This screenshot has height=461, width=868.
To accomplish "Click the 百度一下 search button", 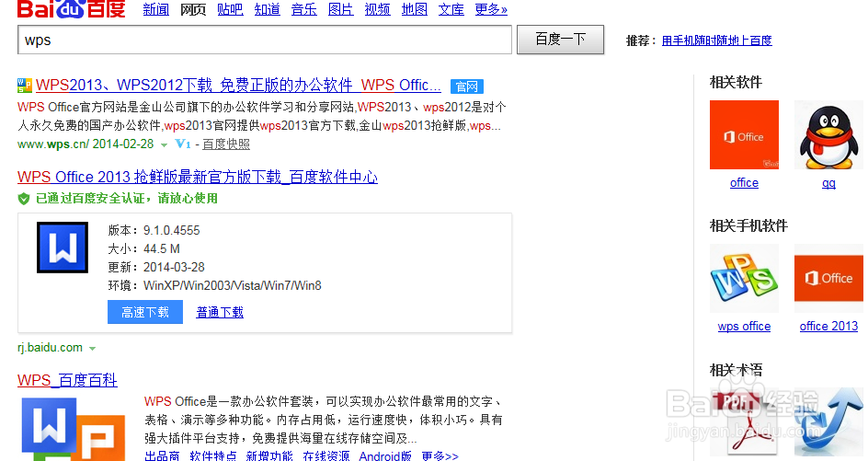I will tap(560, 40).
